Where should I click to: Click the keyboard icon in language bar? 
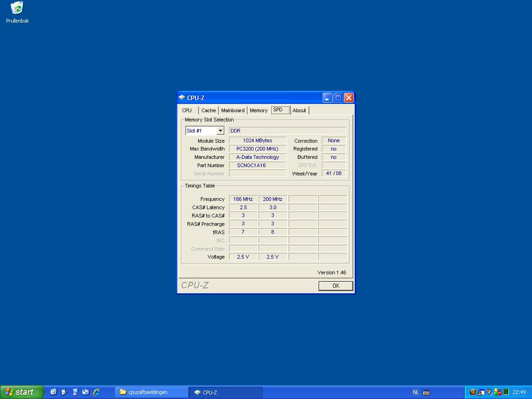point(427,392)
